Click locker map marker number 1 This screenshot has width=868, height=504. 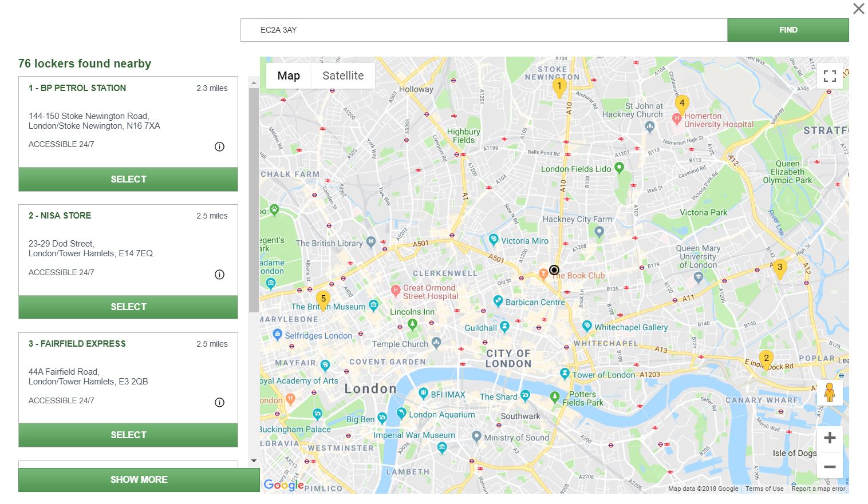(x=559, y=88)
